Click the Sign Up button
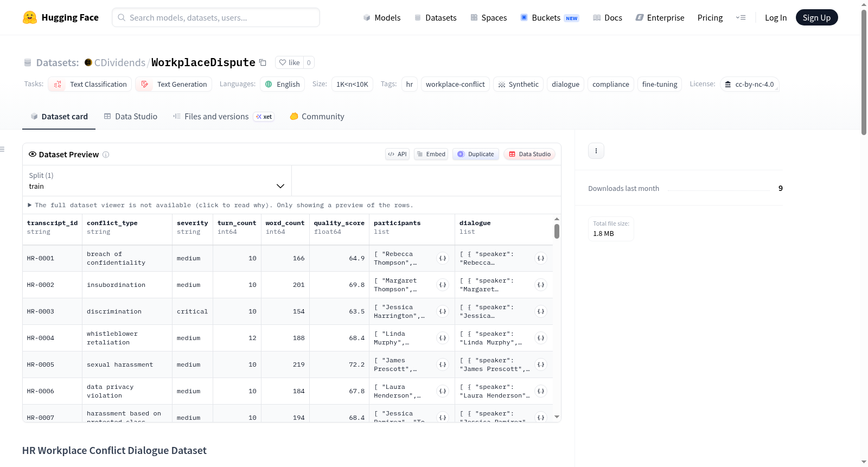This screenshot has height=467, width=868. [x=817, y=17]
